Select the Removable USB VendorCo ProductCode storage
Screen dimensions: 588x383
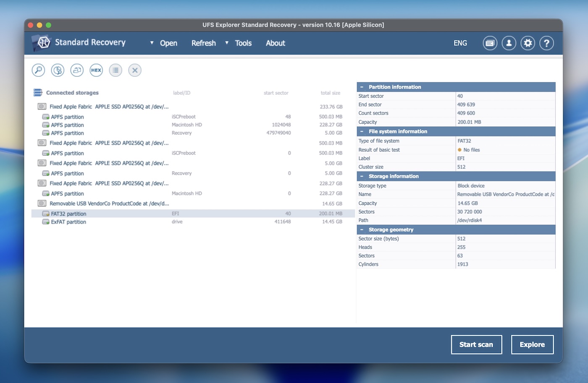coord(193,203)
